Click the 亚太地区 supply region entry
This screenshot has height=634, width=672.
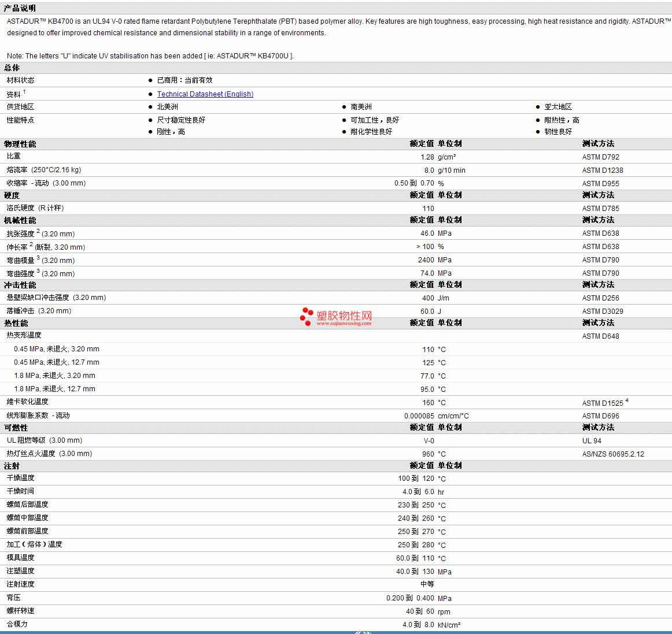pos(558,107)
